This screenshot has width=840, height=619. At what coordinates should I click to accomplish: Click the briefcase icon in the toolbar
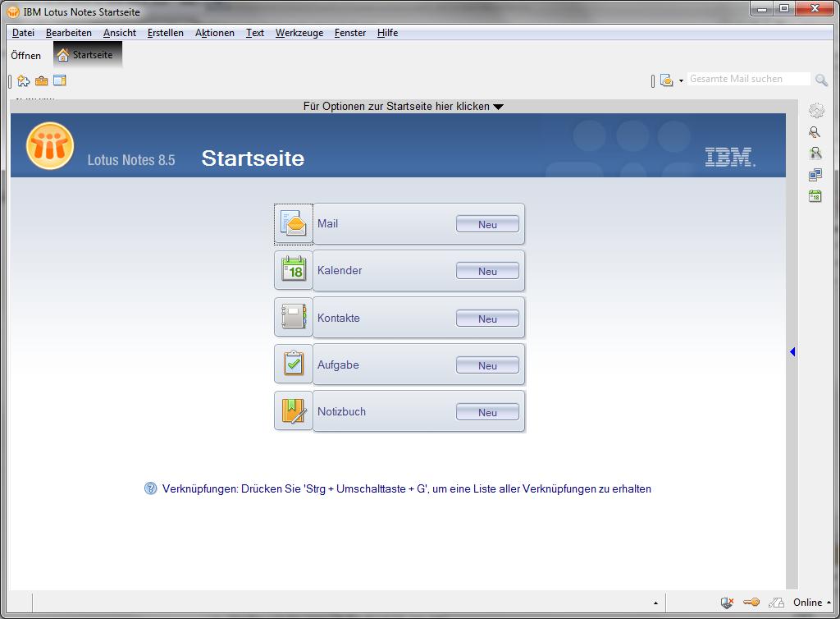(x=41, y=80)
